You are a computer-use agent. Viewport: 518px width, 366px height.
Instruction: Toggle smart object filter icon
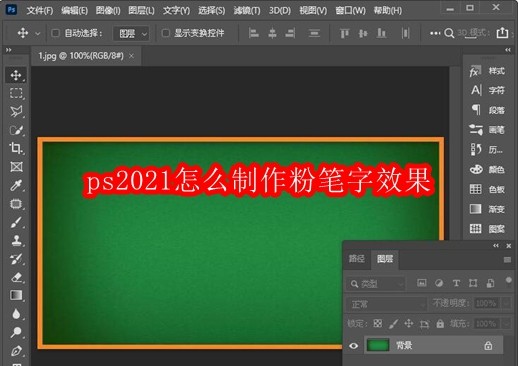pos(490,283)
